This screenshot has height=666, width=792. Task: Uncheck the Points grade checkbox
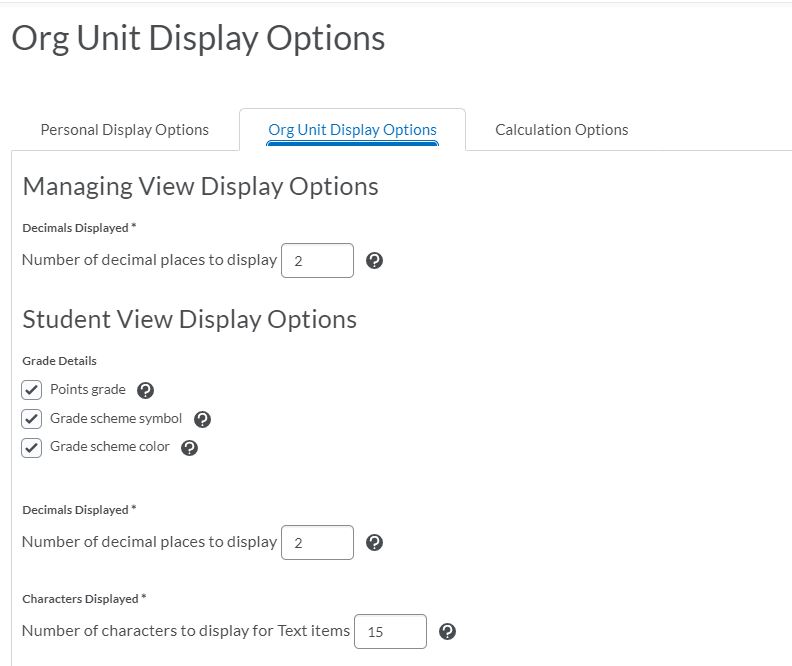32,390
